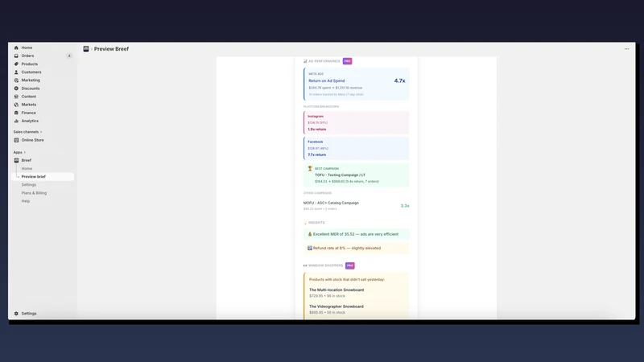Go to Analytics in the sidebar

click(30, 121)
